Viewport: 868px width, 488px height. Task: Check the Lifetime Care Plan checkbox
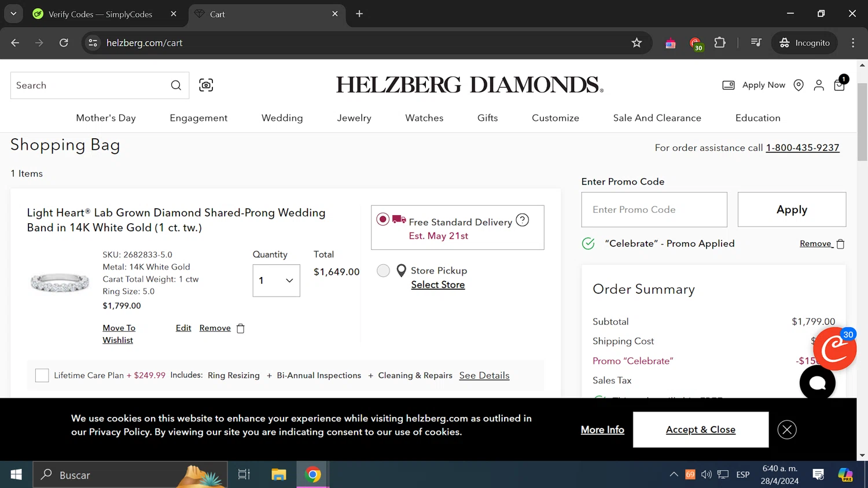click(42, 375)
